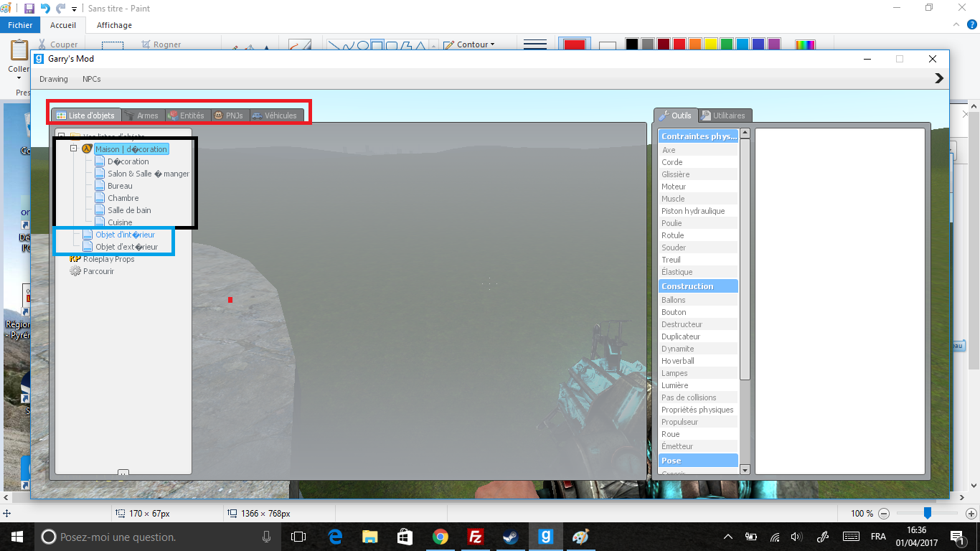Open the Roleplay Props list

[x=108, y=259]
